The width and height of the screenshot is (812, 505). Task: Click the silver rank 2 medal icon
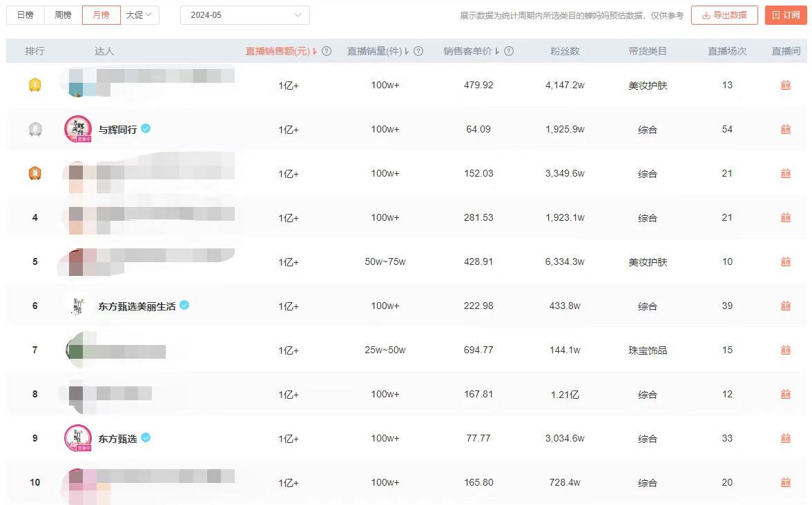coord(35,129)
